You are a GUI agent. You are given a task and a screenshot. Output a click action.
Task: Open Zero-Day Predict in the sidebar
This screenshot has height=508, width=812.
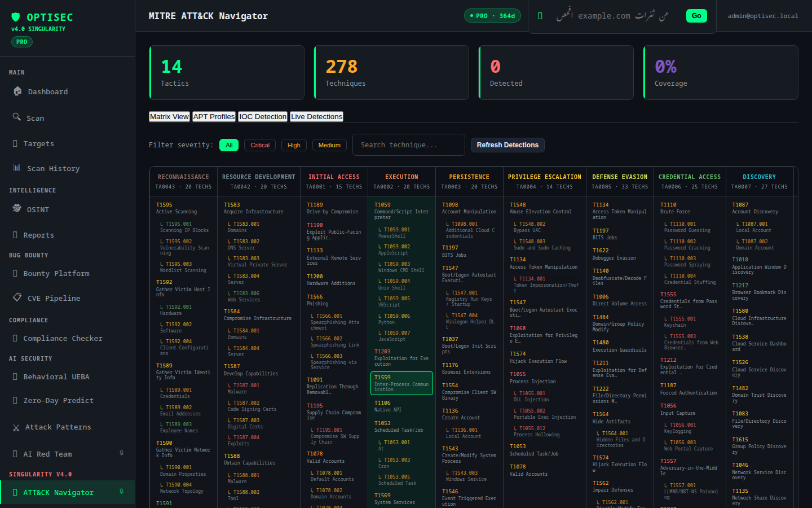click(x=68, y=401)
